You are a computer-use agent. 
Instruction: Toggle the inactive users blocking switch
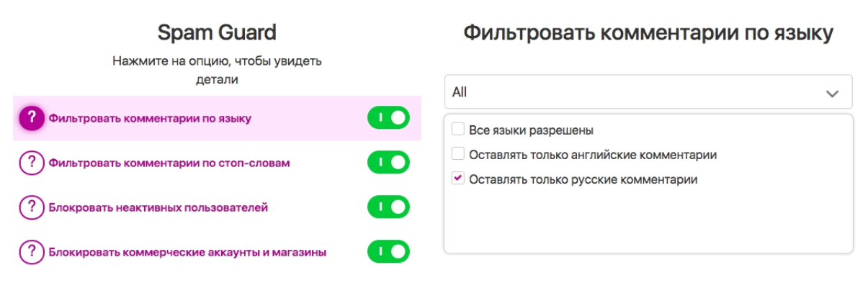tap(388, 207)
